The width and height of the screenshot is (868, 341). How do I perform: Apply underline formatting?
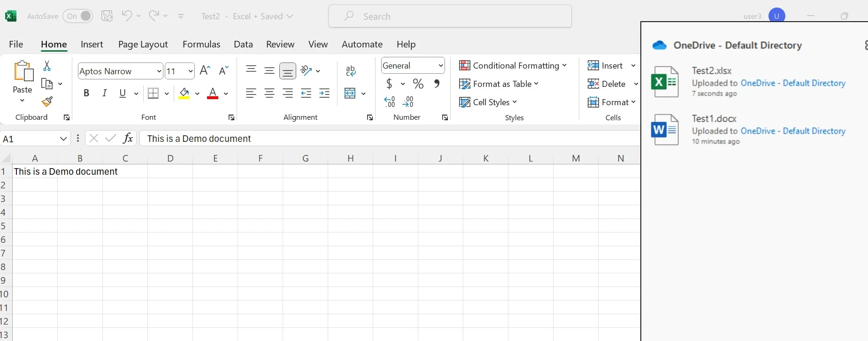pyautogui.click(x=123, y=93)
